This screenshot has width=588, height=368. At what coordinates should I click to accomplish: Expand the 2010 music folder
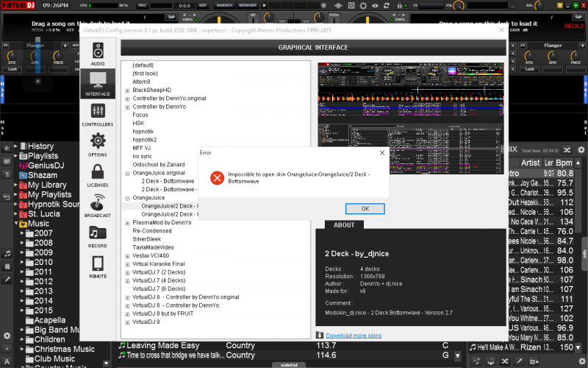(x=22, y=262)
